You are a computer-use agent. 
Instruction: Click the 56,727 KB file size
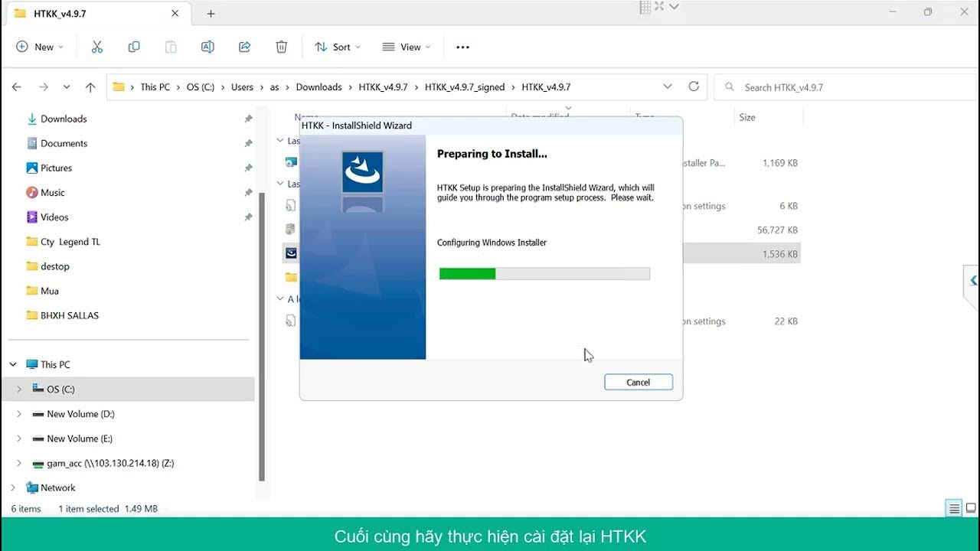pyautogui.click(x=777, y=230)
